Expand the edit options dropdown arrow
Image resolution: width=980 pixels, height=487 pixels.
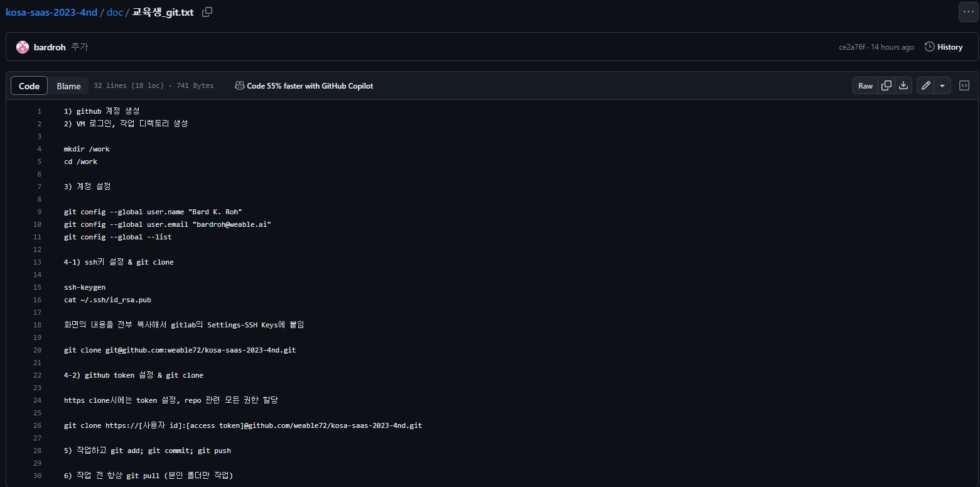pos(942,86)
